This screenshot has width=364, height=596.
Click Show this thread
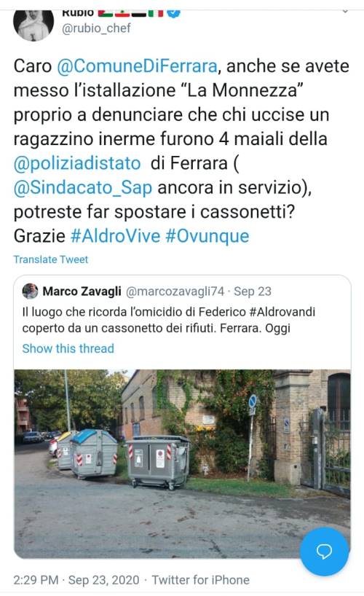(x=68, y=348)
